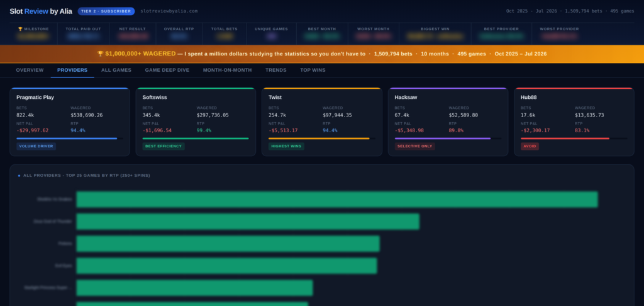View the Top Wins tab
Screen dimensions: 644x306
click(313, 71)
